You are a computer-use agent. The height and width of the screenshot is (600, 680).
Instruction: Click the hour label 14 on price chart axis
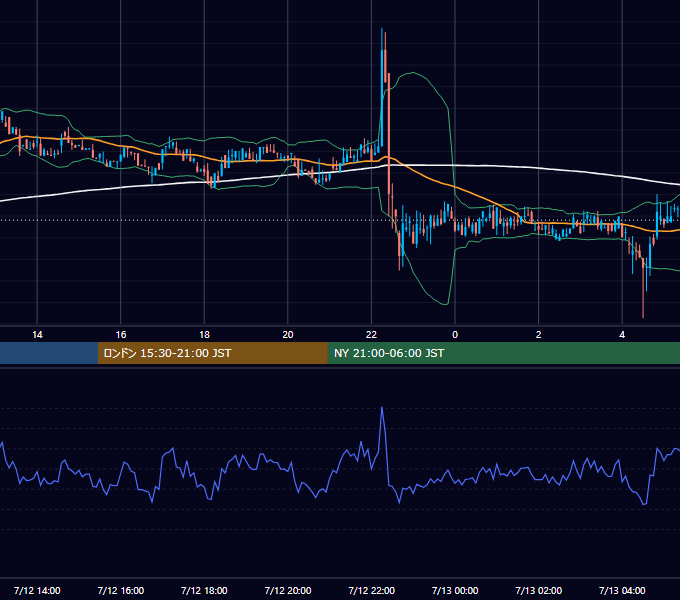37,335
